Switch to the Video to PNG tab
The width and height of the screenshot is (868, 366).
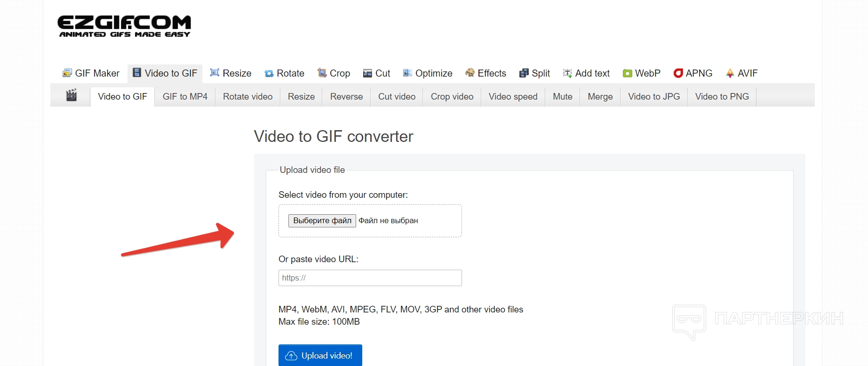[722, 96]
